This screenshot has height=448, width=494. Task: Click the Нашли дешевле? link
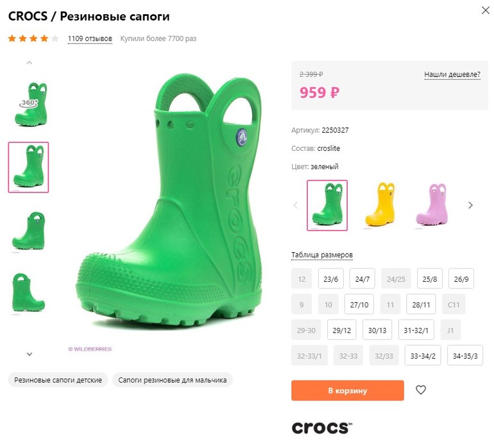452,74
